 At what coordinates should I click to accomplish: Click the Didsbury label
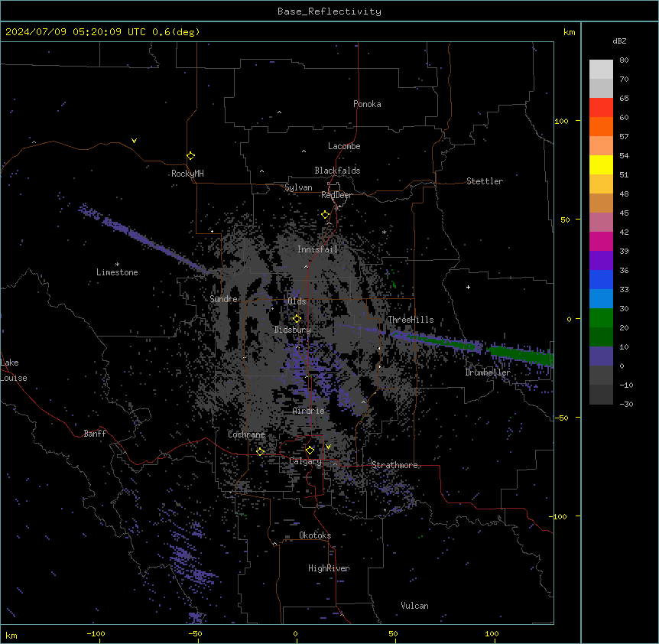(293, 330)
